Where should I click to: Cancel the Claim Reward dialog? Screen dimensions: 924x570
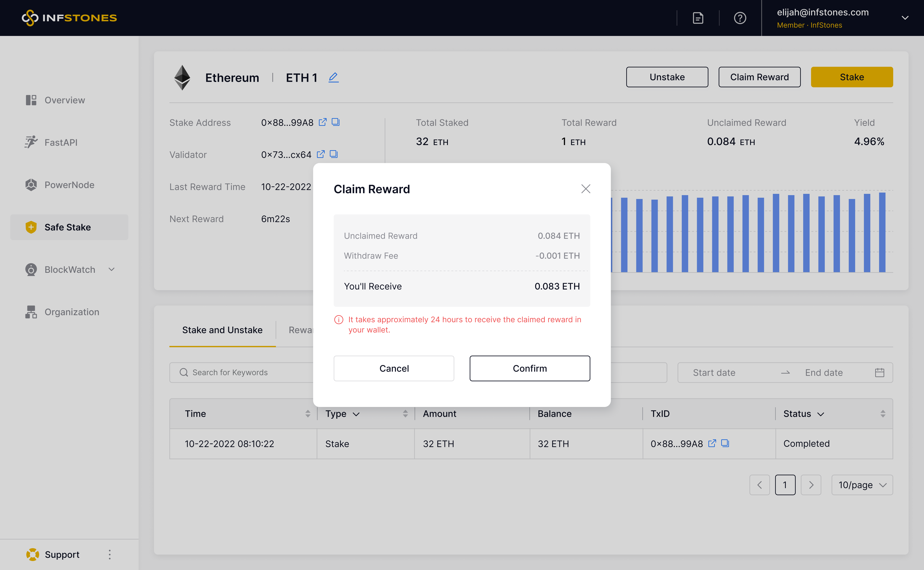pos(394,368)
